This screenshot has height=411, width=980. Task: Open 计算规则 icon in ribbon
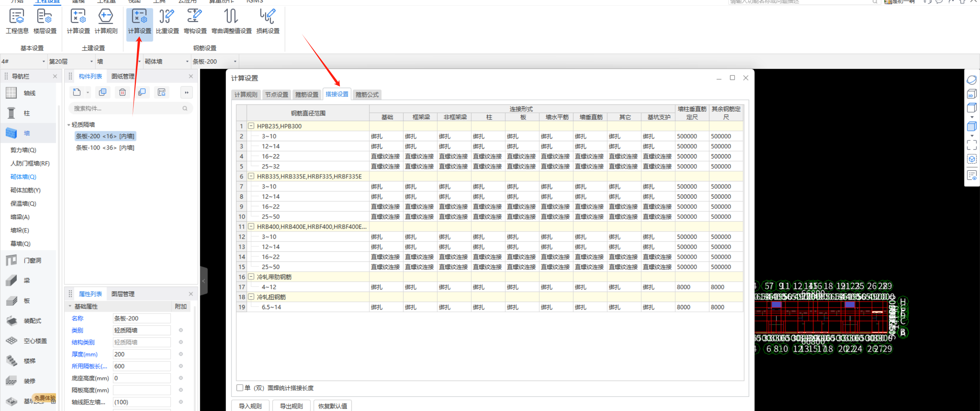point(106,21)
